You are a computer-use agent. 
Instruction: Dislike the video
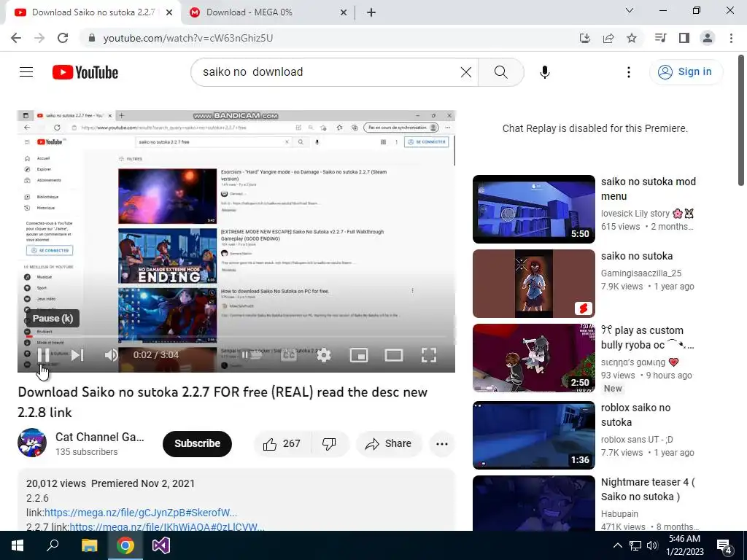pos(329,444)
